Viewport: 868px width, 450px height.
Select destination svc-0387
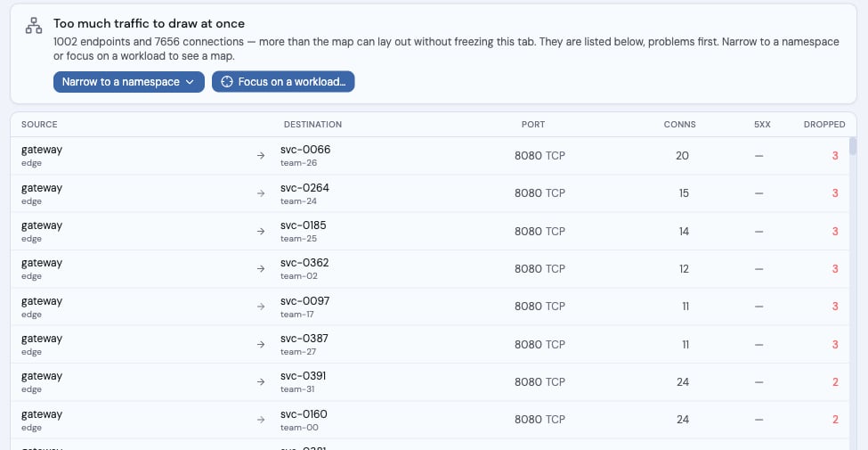pos(304,339)
